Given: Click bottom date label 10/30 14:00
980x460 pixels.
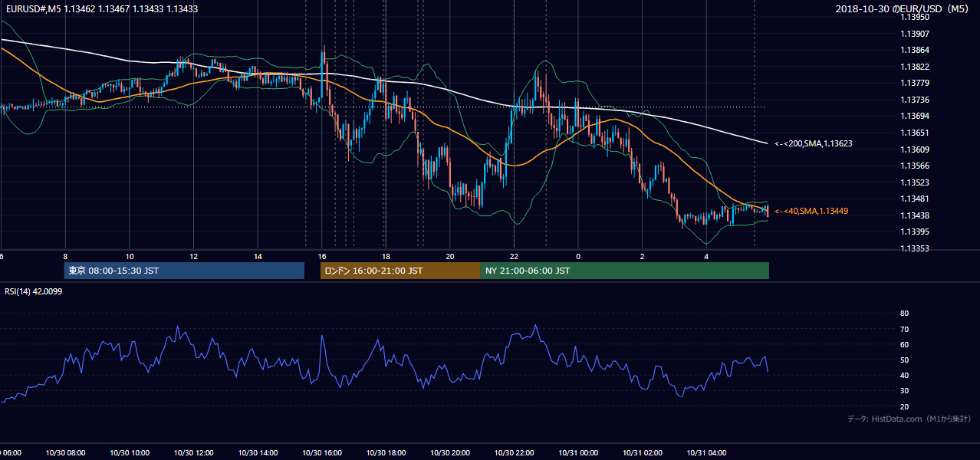Looking at the screenshot, I should [x=258, y=453].
